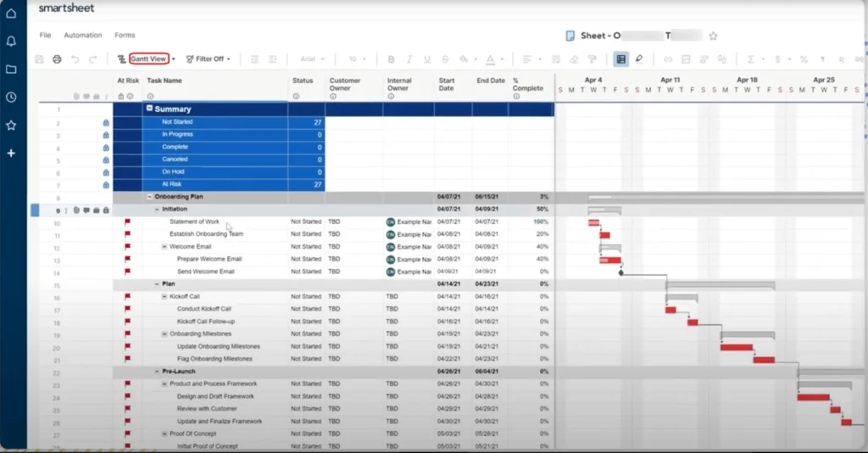The width and height of the screenshot is (868, 453).
Task: Open the Filter Off dropdown
Action: pyautogui.click(x=208, y=59)
